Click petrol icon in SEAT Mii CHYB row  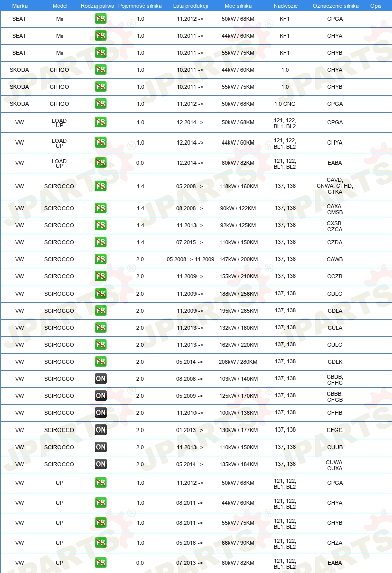point(100,53)
